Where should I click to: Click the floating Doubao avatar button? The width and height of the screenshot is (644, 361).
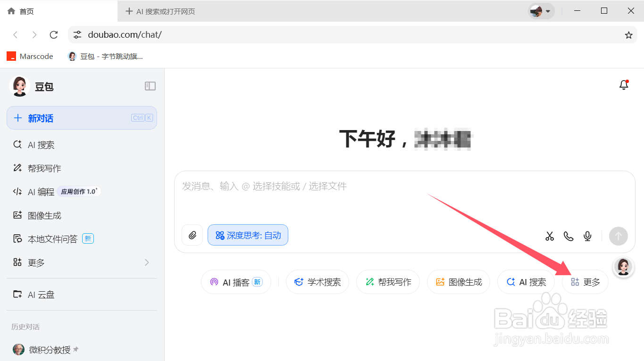tap(623, 267)
